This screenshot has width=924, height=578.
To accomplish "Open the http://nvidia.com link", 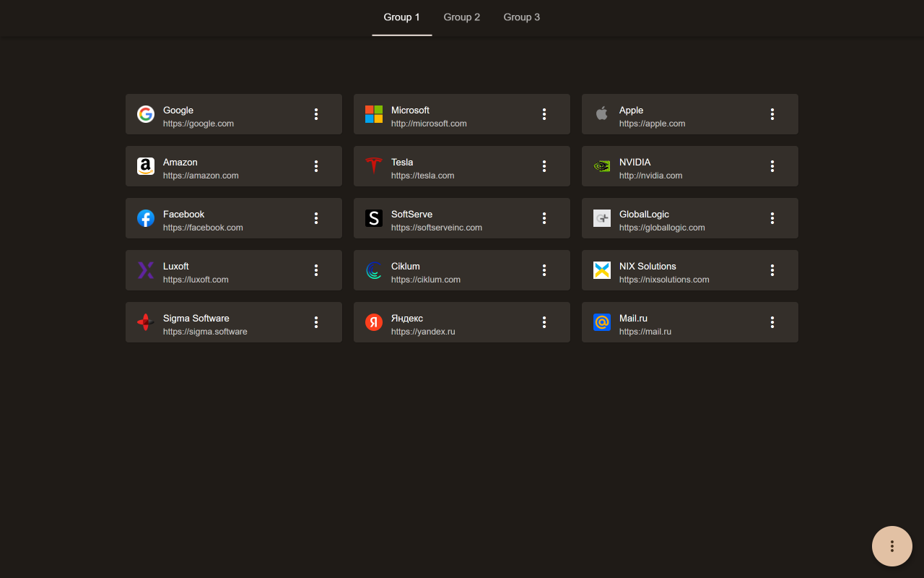I will [650, 176].
